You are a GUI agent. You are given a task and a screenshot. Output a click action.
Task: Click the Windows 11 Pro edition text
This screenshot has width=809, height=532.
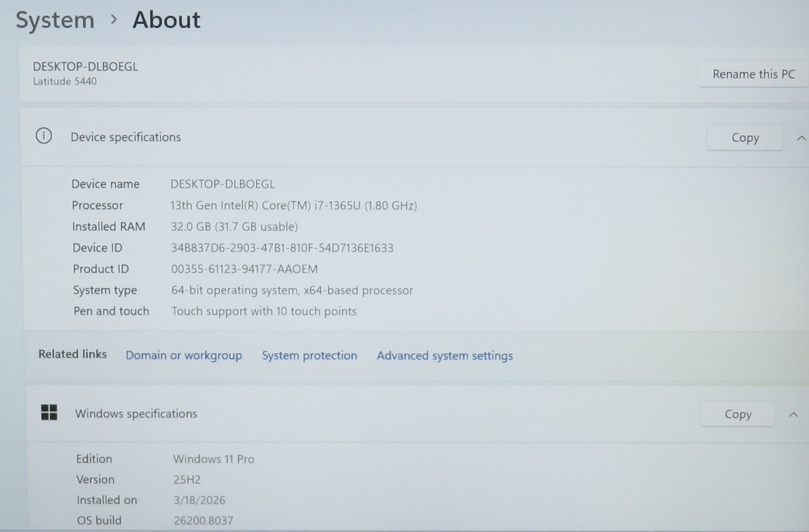[213, 459]
